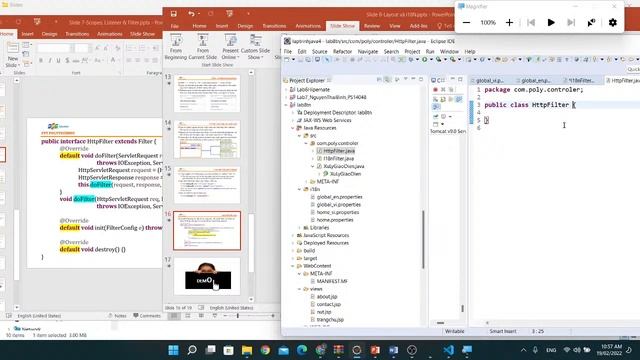This screenshot has width=640, height=360.
Task: Expand Deployment Descriptor: lab8tn
Action: coord(293,113)
